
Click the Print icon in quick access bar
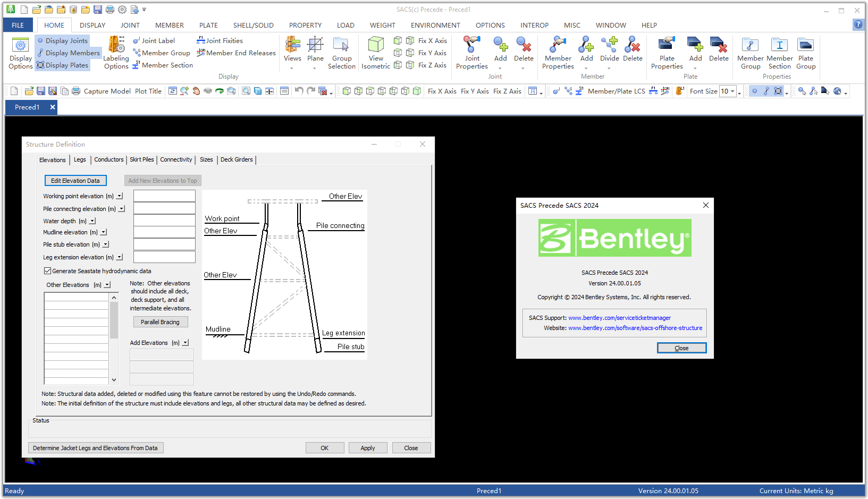click(110, 10)
